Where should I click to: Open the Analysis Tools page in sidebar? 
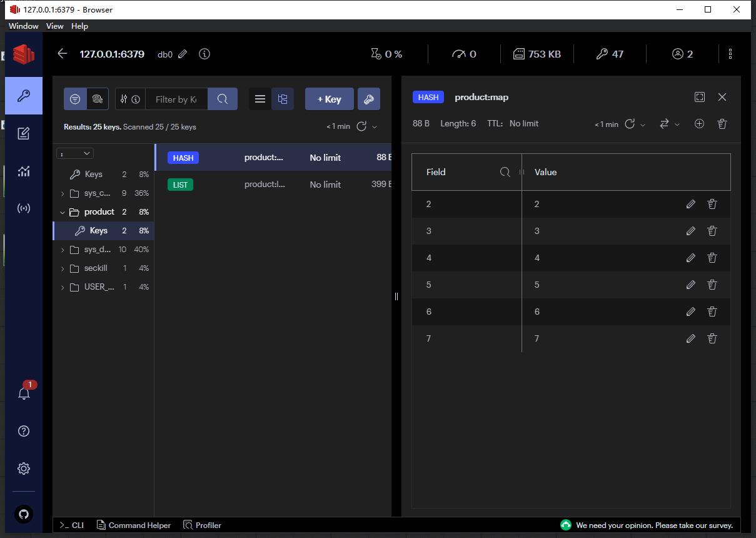pyautogui.click(x=24, y=171)
